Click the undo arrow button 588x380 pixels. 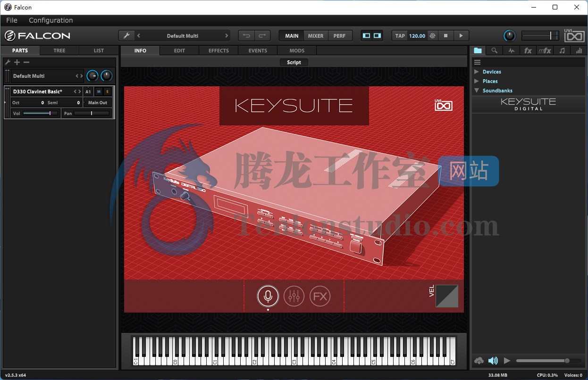coord(246,36)
